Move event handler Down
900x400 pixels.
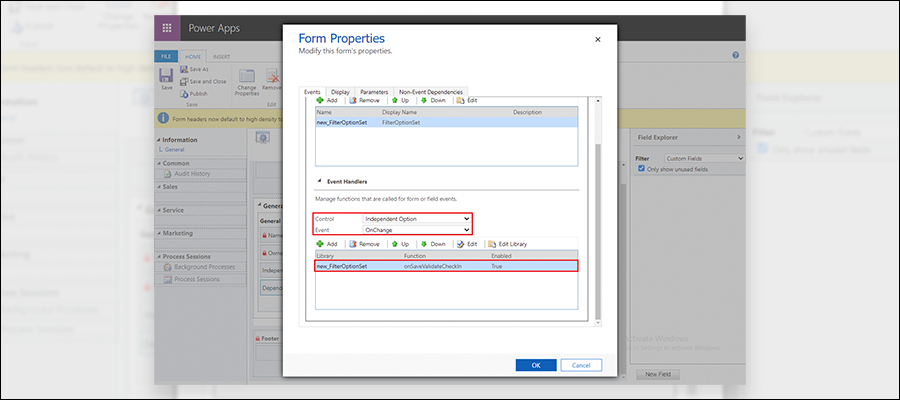[x=433, y=244]
